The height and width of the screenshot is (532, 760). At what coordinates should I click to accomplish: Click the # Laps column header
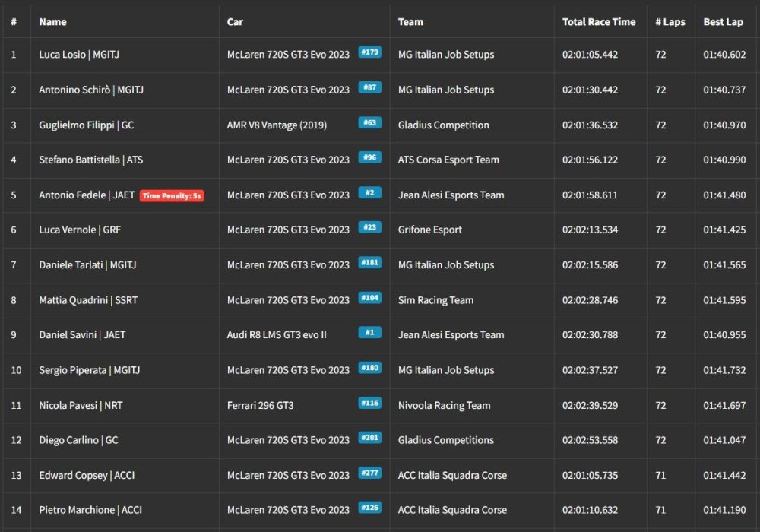pos(670,22)
